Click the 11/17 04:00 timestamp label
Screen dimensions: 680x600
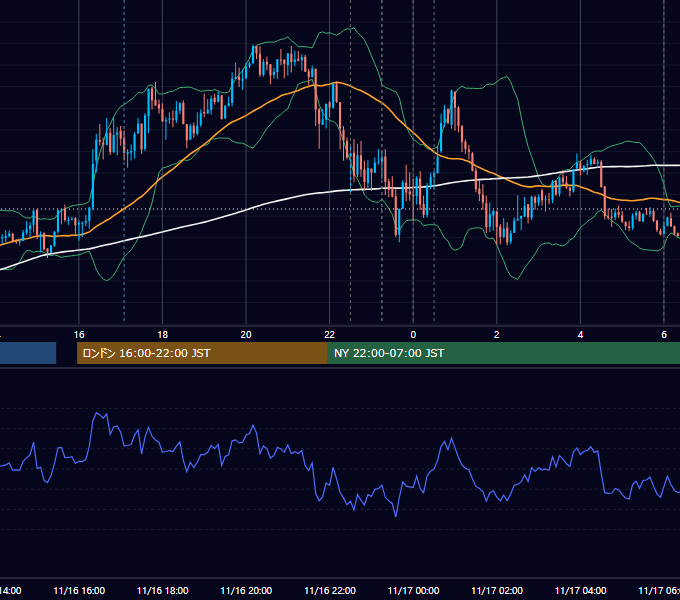(x=580, y=590)
